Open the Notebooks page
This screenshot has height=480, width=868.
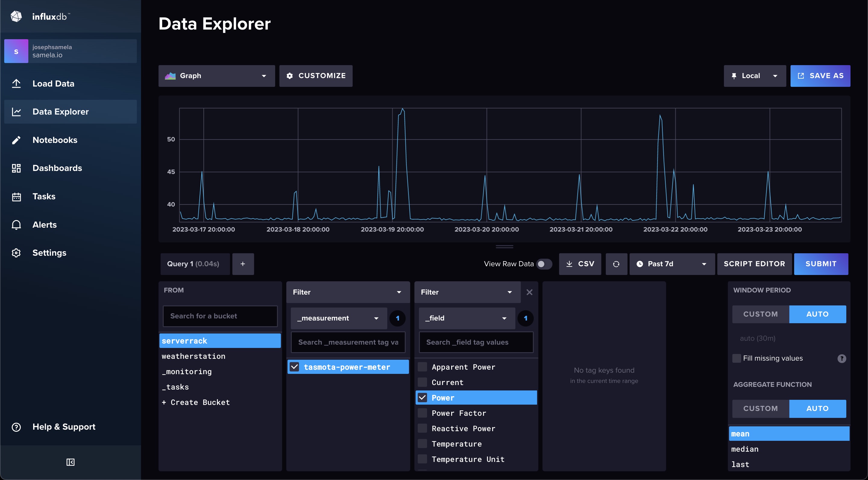tap(55, 140)
